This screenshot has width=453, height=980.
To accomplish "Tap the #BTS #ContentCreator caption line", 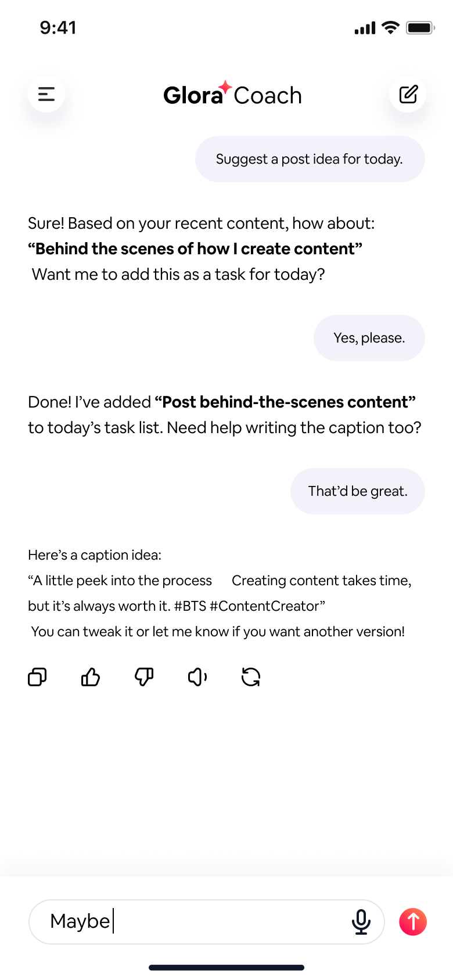I will tap(177, 606).
